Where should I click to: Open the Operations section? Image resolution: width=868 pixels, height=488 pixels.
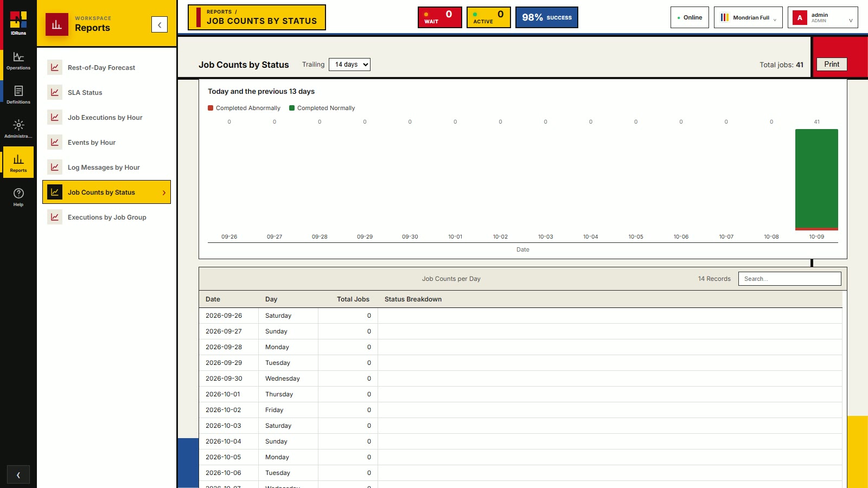click(x=18, y=61)
